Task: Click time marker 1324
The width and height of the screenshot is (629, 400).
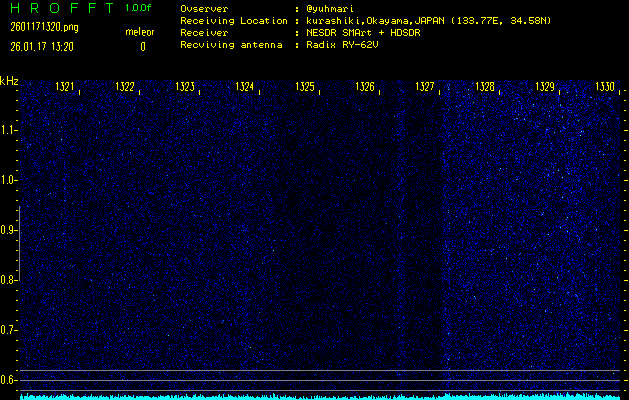Action: tap(245, 86)
